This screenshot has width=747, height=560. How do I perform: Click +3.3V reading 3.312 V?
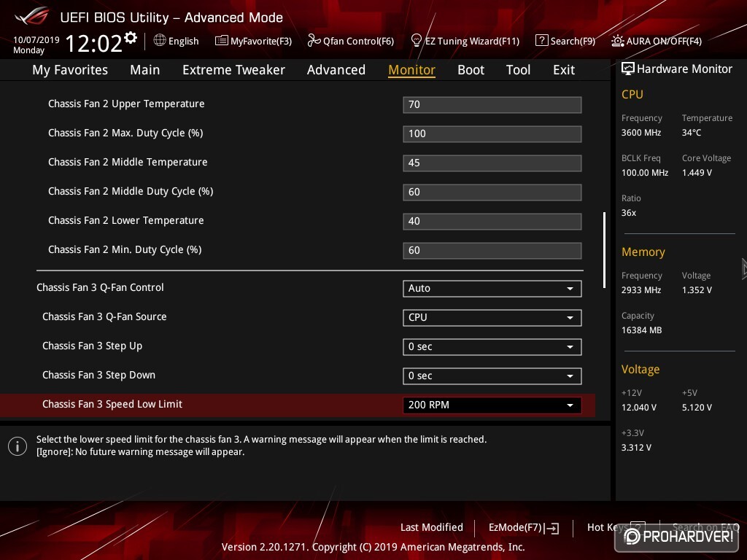[x=636, y=447]
